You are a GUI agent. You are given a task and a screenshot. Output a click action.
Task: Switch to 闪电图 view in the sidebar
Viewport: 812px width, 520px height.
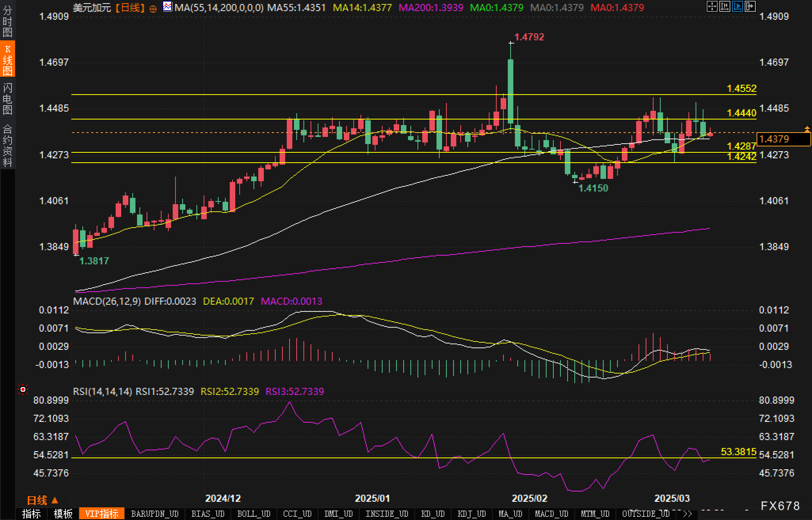pyautogui.click(x=8, y=98)
